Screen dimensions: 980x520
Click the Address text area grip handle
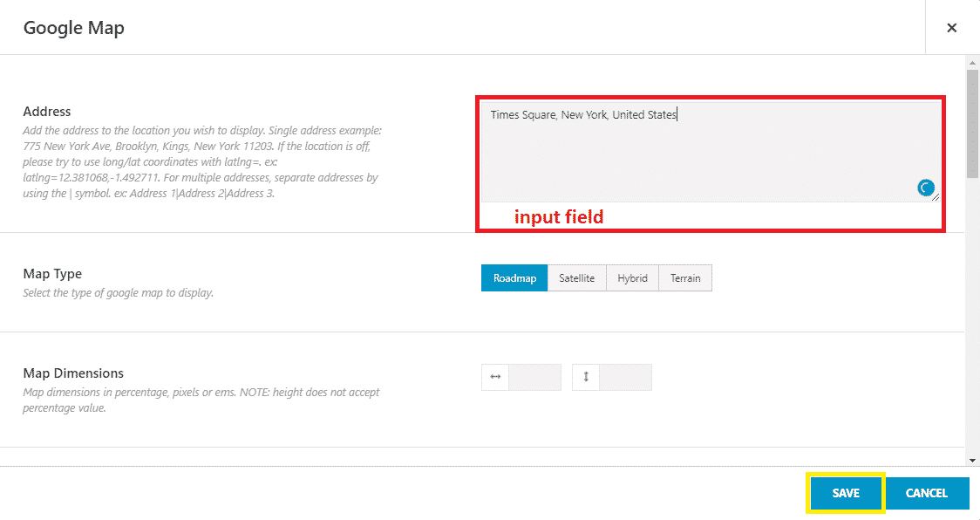pos(935,197)
